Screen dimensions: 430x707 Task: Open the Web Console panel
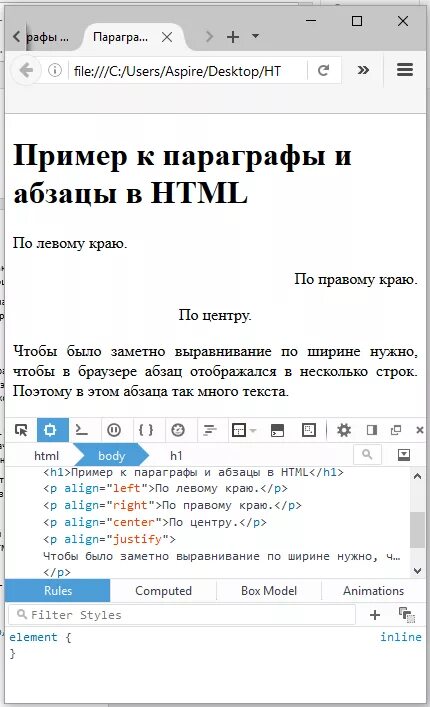(x=82, y=430)
